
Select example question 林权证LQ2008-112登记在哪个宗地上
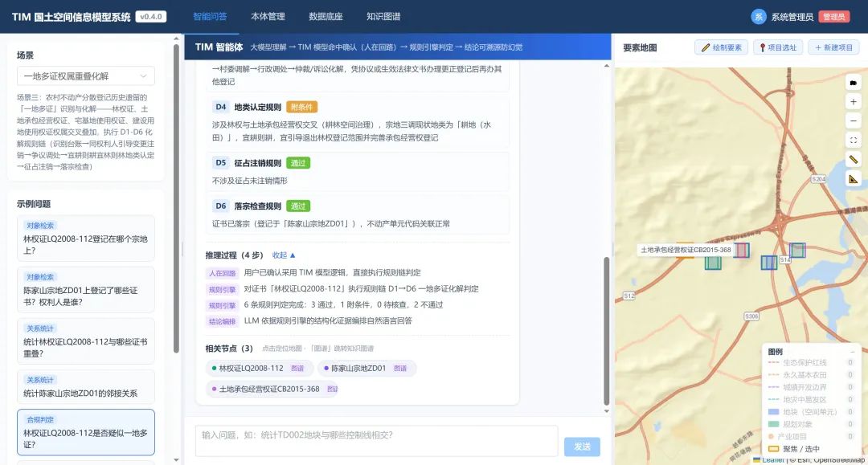86,239
